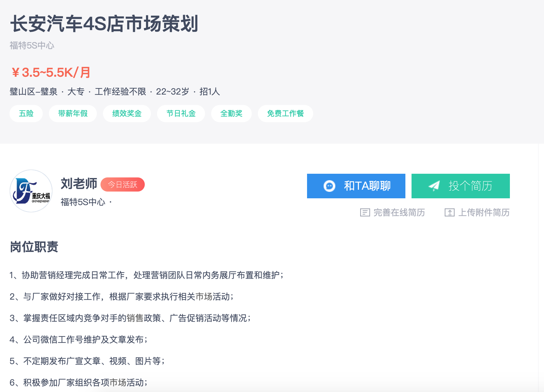The height and width of the screenshot is (392, 544).
Task: Click duty line 6 about 积极参加厂家组织
Action: 78,382
